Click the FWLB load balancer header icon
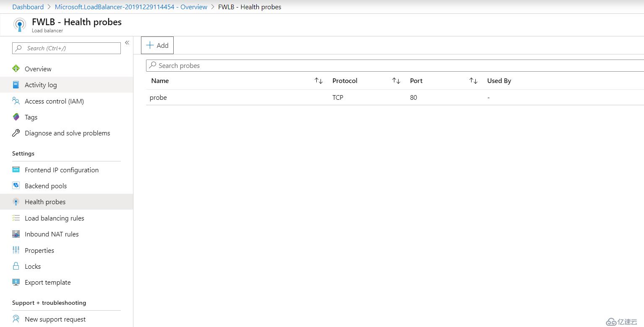The height and width of the screenshot is (327, 644). (x=19, y=25)
